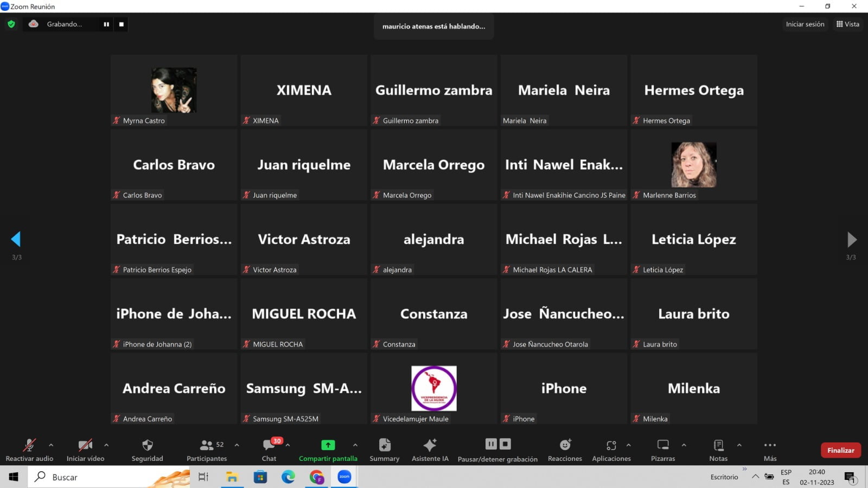Turn on camera with Iniciar vídeo
The width and height of the screenshot is (868, 488).
tap(85, 445)
